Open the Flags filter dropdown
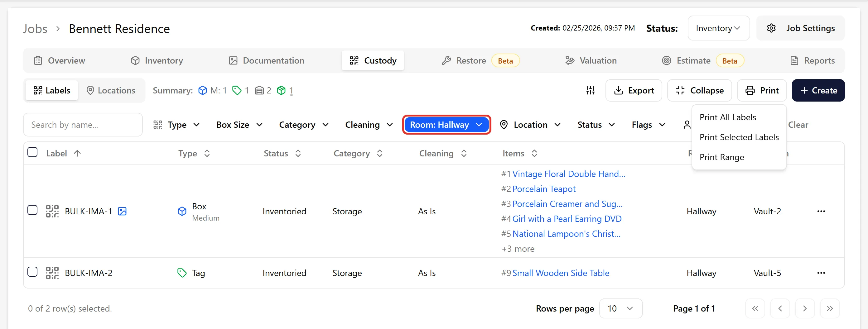Image resolution: width=868 pixels, height=329 pixels. (648, 125)
